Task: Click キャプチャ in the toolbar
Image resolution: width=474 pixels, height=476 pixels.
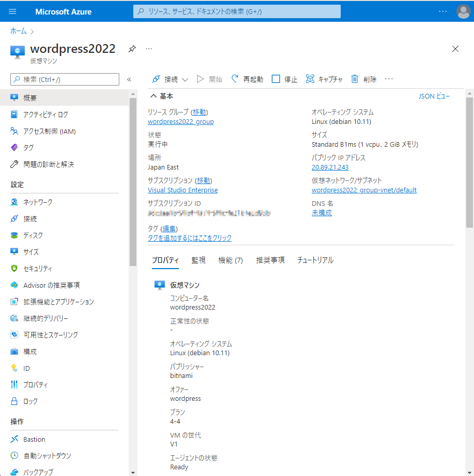Action: (324, 79)
